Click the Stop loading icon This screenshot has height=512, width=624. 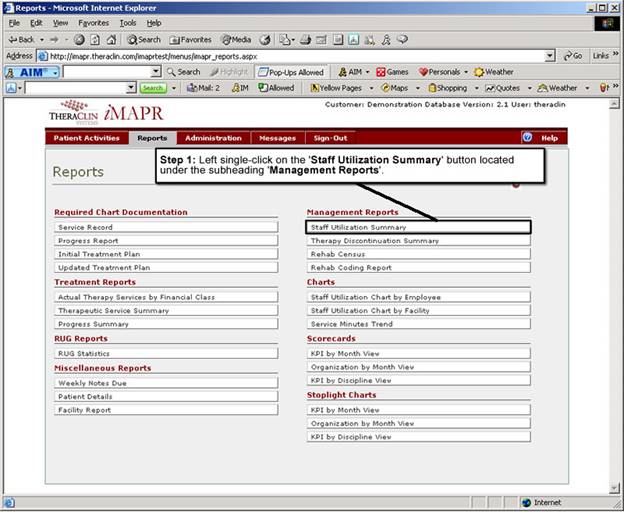coord(79,39)
